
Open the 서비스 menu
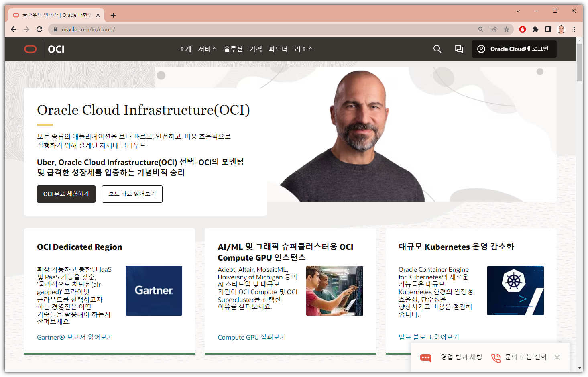[208, 49]
